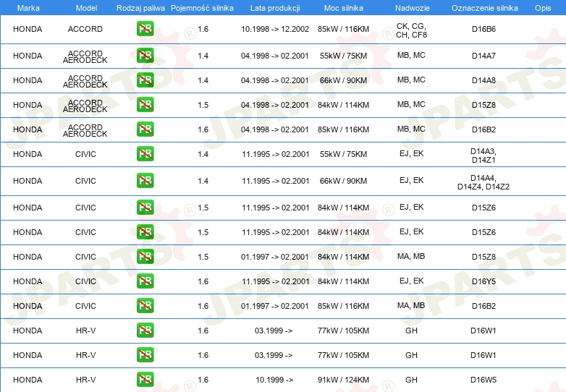Screen dimensions: 566x392
Task: Click 01.1997 -> 02.2001 in the CIVIC D16B2 row
Action: [275, 306]
